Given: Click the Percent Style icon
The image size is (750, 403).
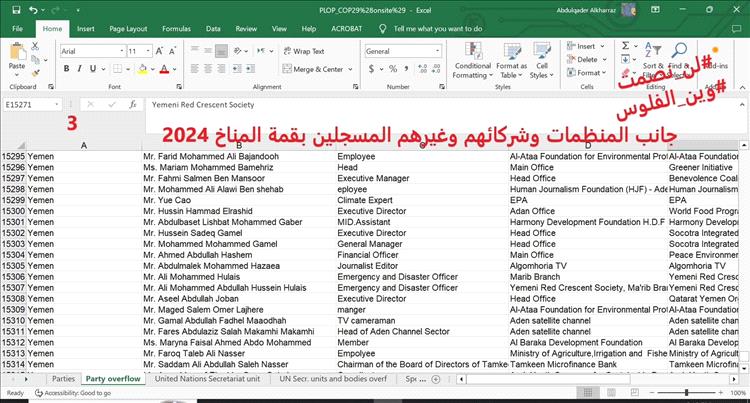Looking at the screenshot, I should coord(393,69).
